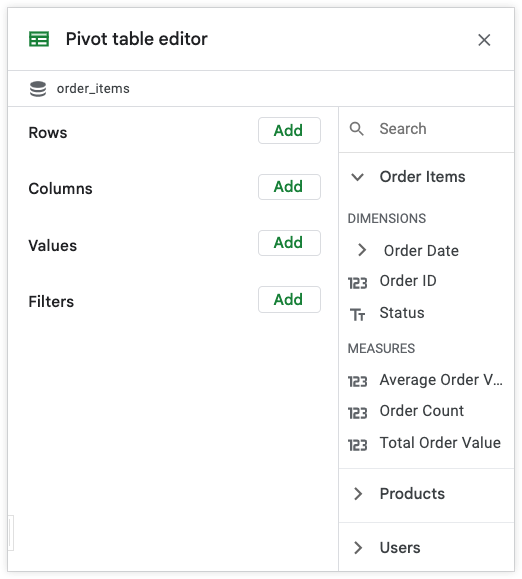The width and height of the screenshot is (522, 579).
Task: Click the text type icon beside Status
Action: pos(357,315)
